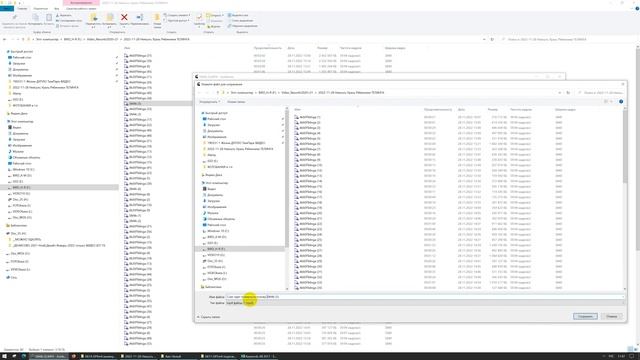Click the red Delete icon in Explorer ribbon
The height and width of the screenshot is (360, 640).
click(x=124, y=17)
